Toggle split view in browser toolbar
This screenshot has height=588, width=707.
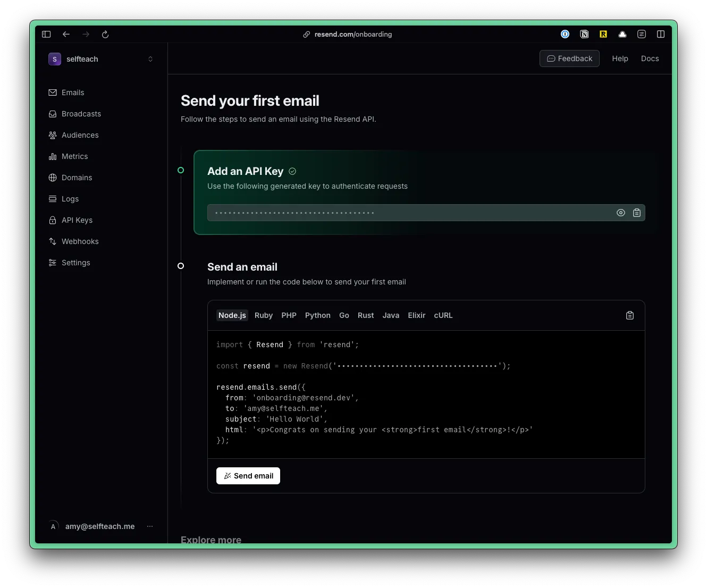pos(661,34)
